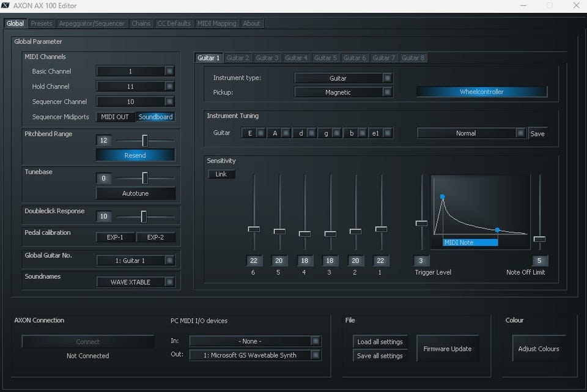587x392 pixels.
Task: Click the AXON app icon in title bar
Action: [x=6, y=6]
